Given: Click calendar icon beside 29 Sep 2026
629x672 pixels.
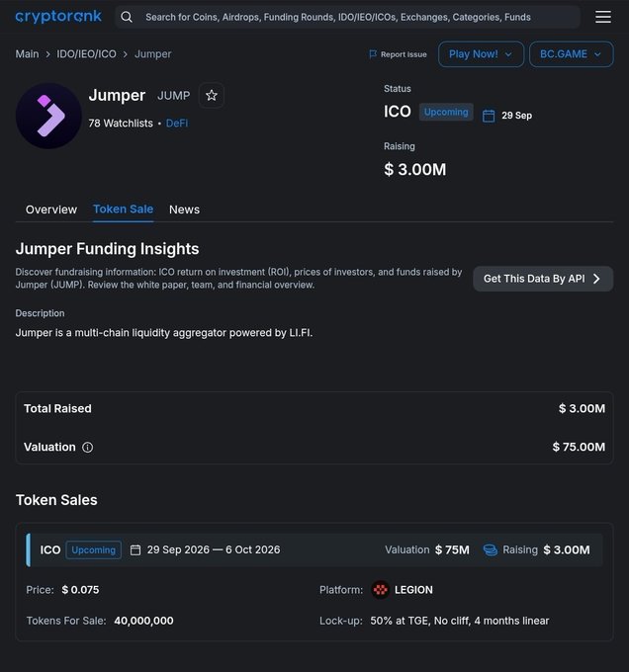Looking at the screenshot, I should coord(135,549).
